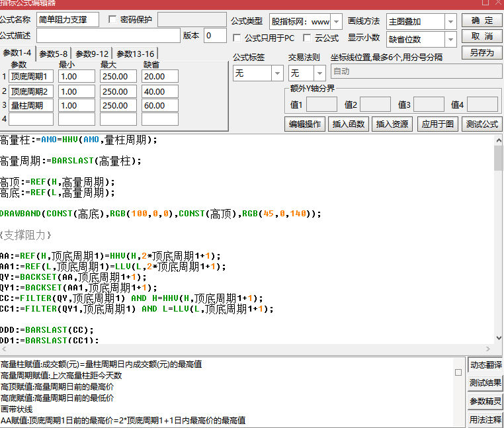Viewport: 504px width, 428px height.
Task: Click the horizontal scrollbar right arrow
Action: 488,349
